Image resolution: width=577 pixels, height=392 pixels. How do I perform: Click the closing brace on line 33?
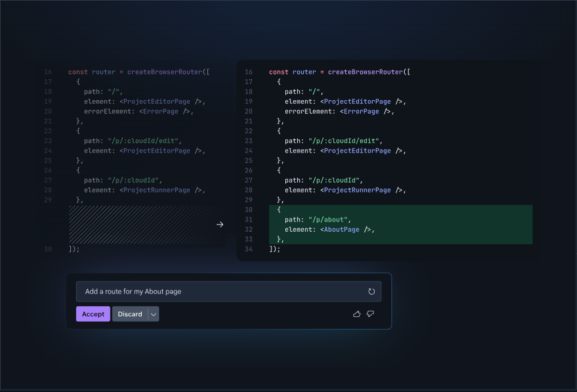pos(280,240)
